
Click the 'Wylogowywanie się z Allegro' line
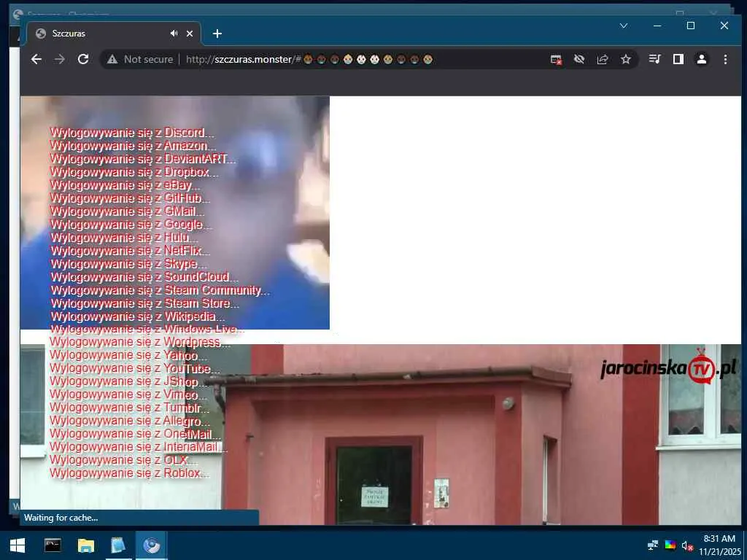[130, 421]
